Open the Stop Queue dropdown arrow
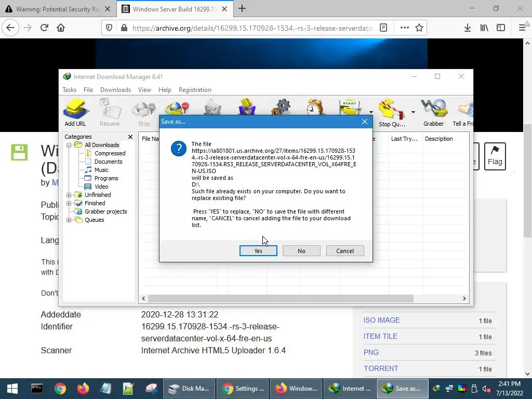532x399 pixels. pyautogui.click(x=413, y=112)
